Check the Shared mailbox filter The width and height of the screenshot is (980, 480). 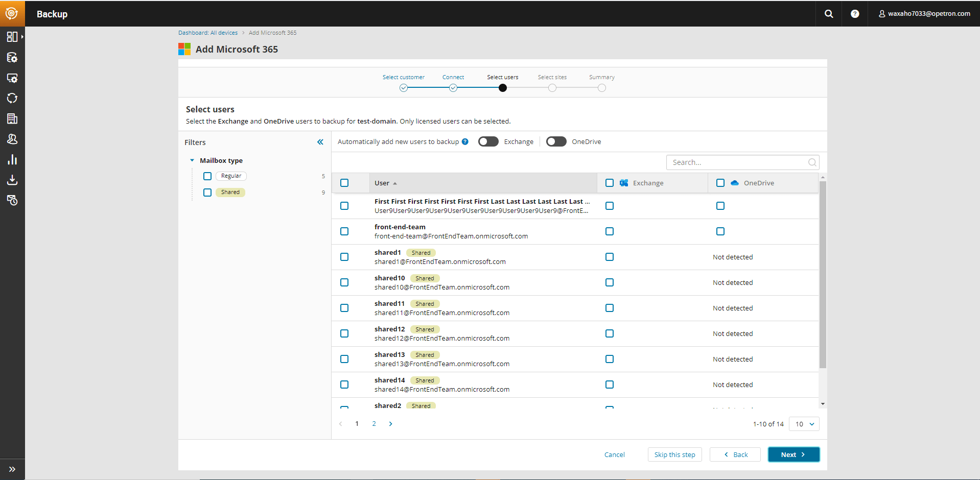207,193
